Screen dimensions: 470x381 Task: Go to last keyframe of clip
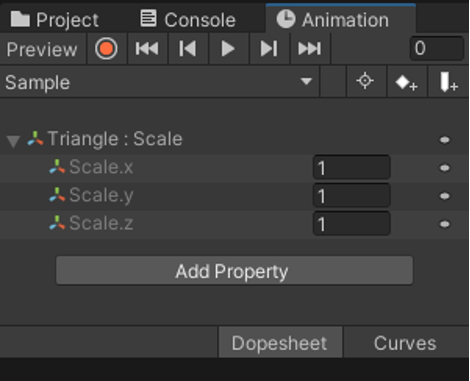[310, 49]
